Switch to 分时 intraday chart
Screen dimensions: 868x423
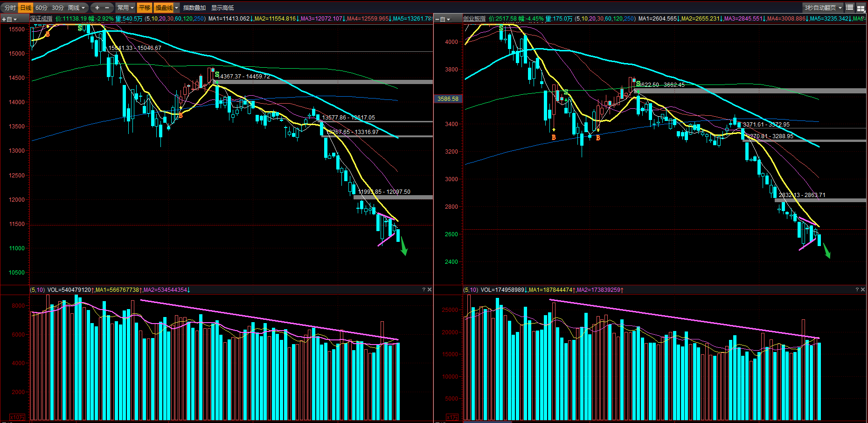[10, 7]
